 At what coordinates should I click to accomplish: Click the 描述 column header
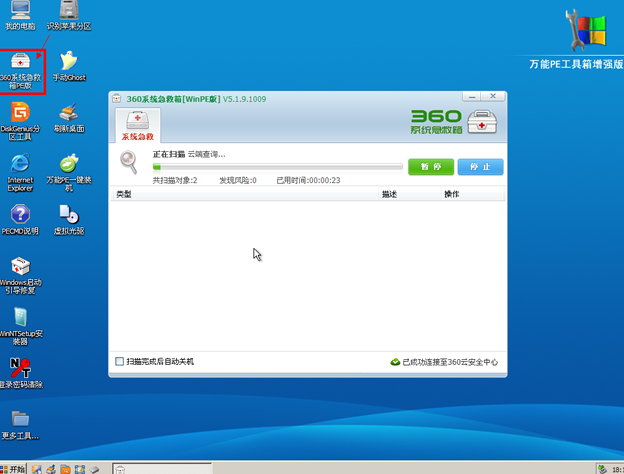(x=410, y=194)
